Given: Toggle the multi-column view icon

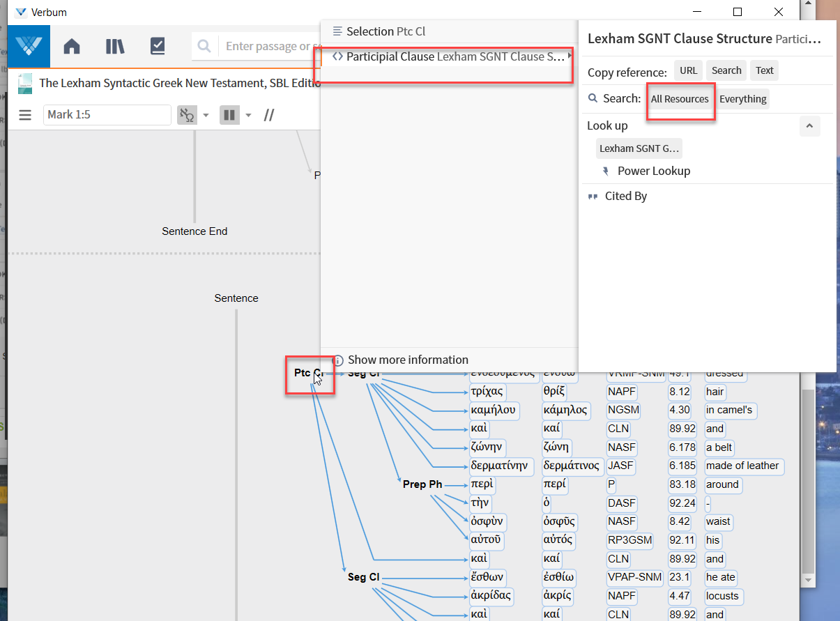Looking at the screenshot, I should pos(229,115).
